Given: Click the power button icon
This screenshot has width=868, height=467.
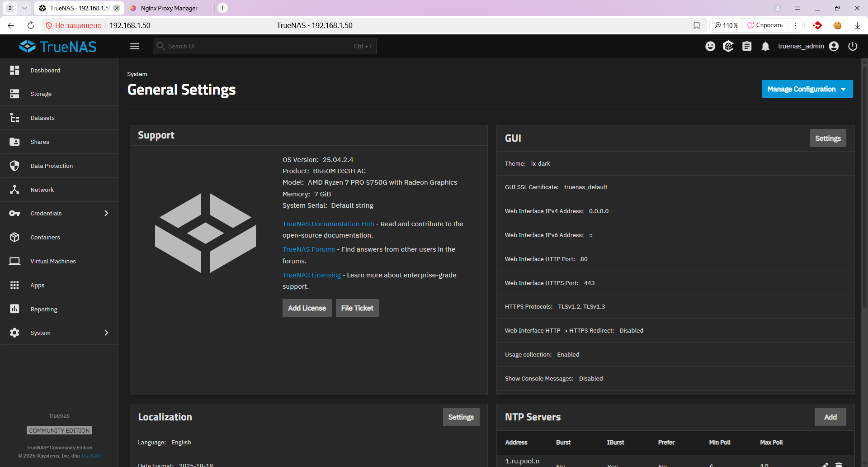Looking at the screenshot, I should pos(853,46).
